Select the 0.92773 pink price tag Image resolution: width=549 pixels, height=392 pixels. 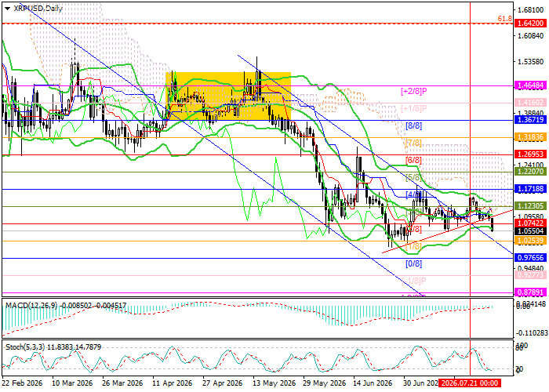[x=530, y=275]
